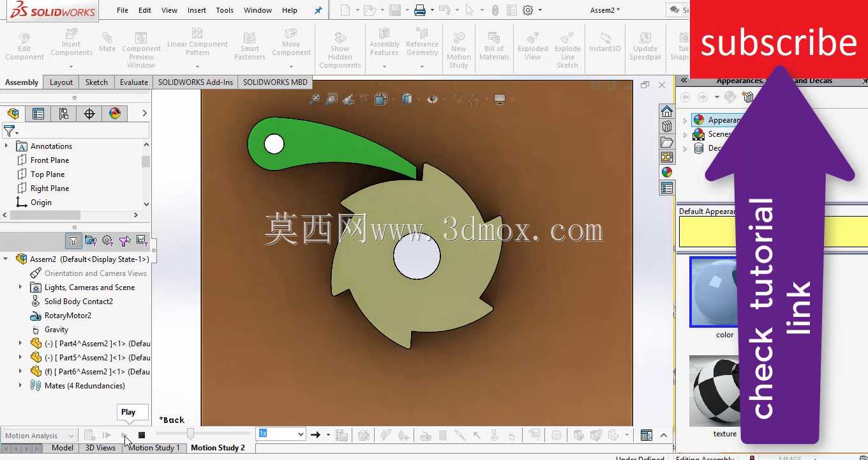
Task: Toggle the Filter Selected motion filter
Action: click(x=124, y=241)
